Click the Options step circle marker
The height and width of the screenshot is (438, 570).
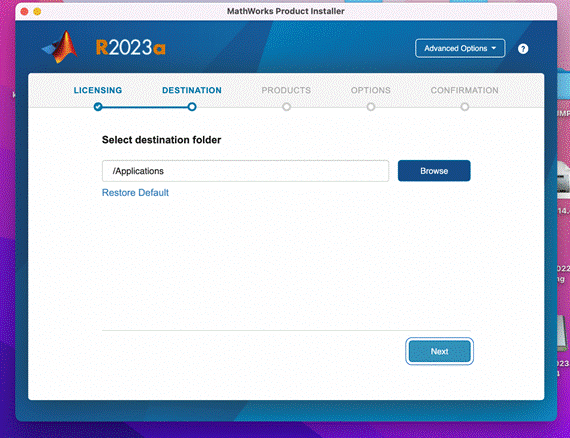point(371,107)
